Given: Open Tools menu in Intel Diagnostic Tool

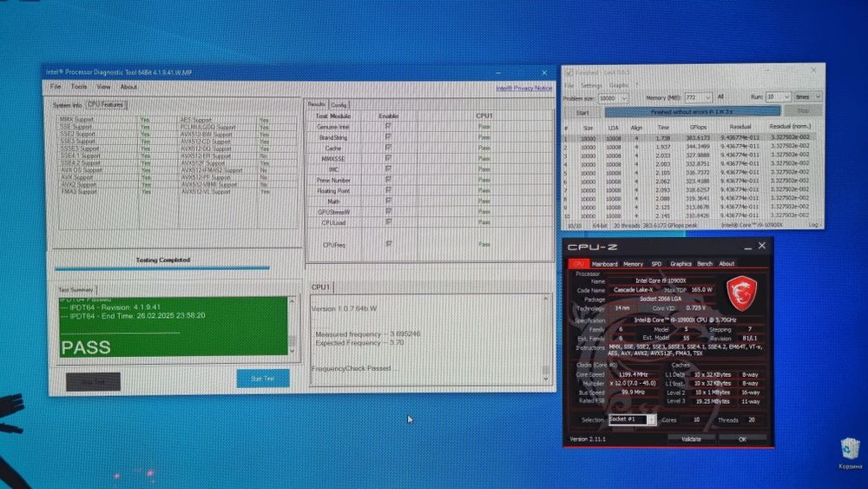Looking at the screenshot, I should click(x=79, y=86).
